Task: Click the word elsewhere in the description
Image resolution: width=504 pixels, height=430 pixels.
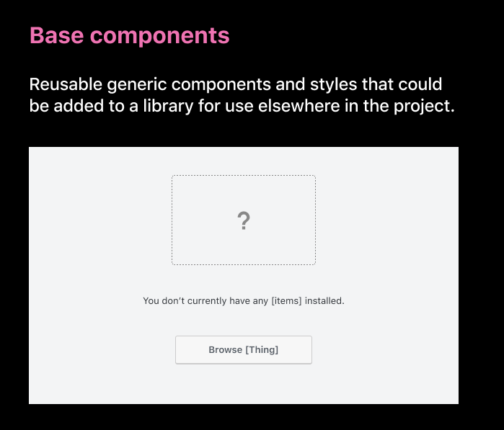Action: 299,106
